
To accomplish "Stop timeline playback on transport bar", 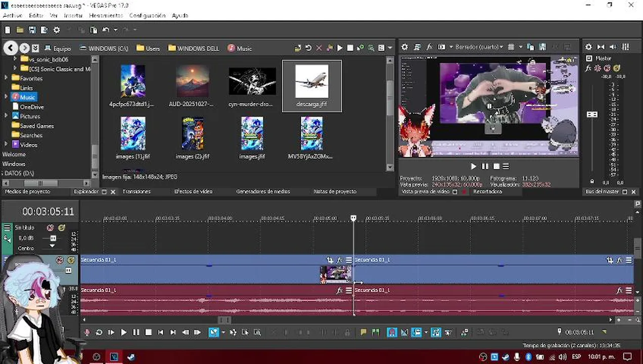I will pos(148,332).
